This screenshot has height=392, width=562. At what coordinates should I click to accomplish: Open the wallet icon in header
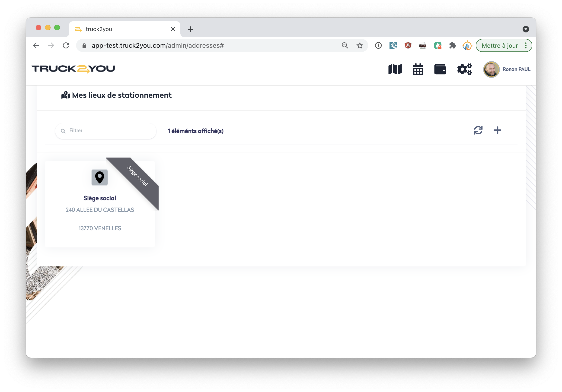pos(440,69)
